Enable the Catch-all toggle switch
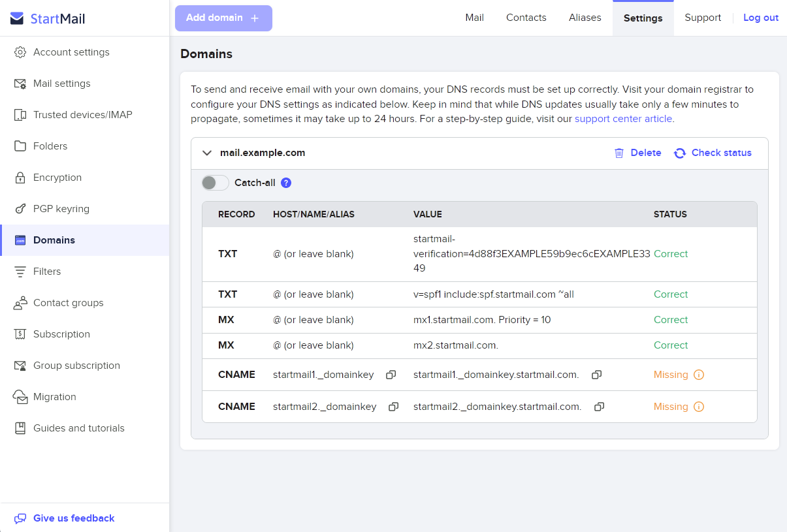 [x=215, y=183]
